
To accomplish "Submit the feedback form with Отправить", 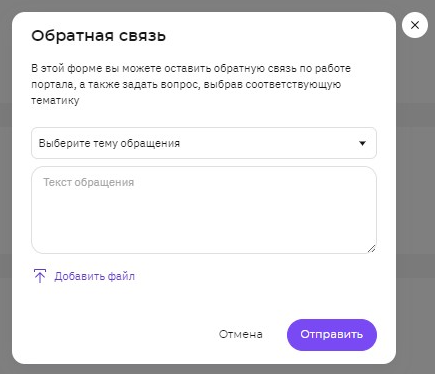I will pyautogui.click(x=332, y=335).
